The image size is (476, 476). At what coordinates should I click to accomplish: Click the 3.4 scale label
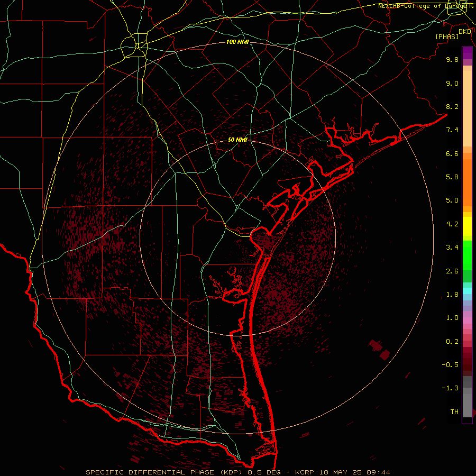tap(452, 248)
